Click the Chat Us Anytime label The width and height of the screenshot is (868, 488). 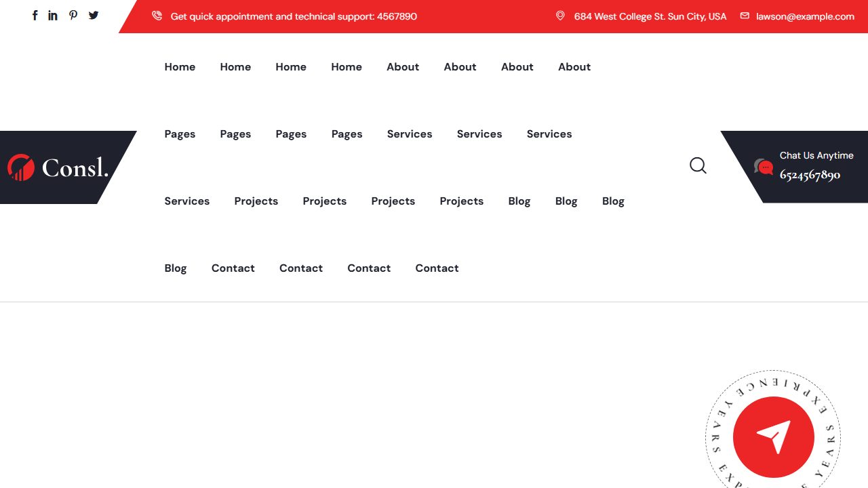pos(816,155)
